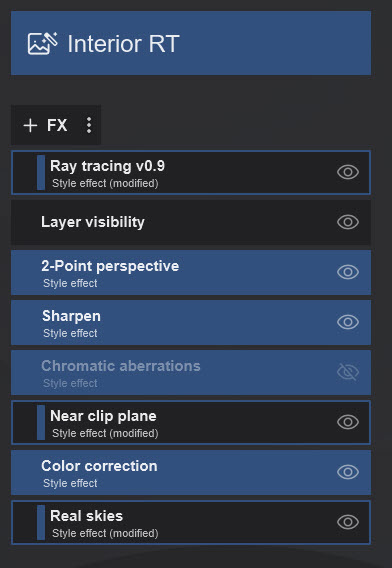Select the 2-Point perspective effect entry
The height and width of the screenshot is (568, 392).
[x=191, y=272]
